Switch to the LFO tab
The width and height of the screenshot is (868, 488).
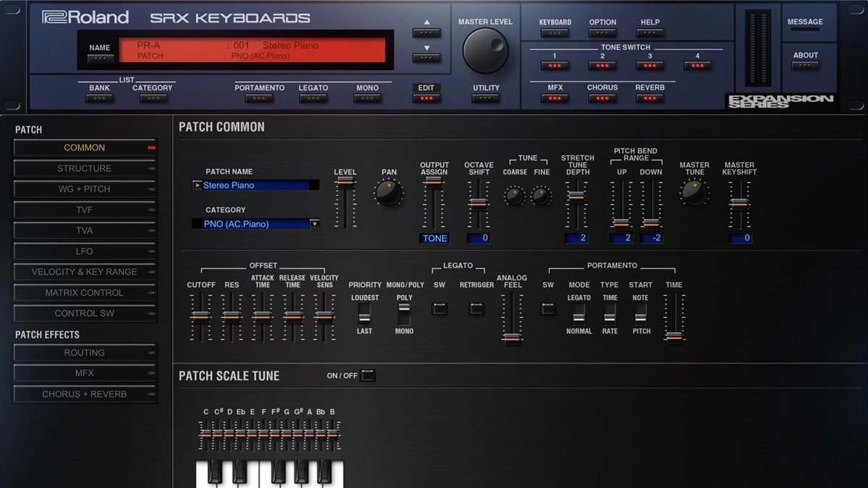[x=85, y=252]
